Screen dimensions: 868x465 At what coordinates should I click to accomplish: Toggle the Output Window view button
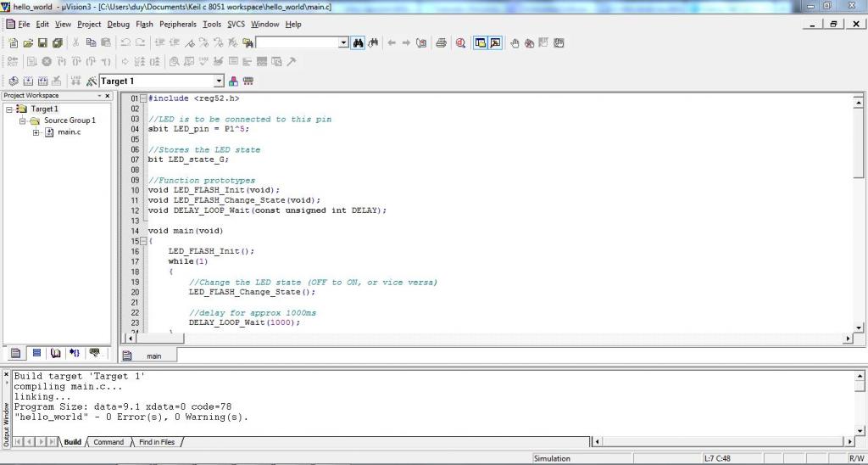[495, 42]
